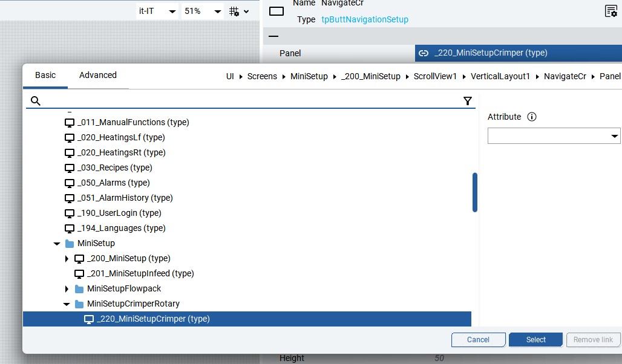The width and height of the screenshot is (622, 364).
Task: Click the properties settings icon top right
Action: tap(611, 11)
